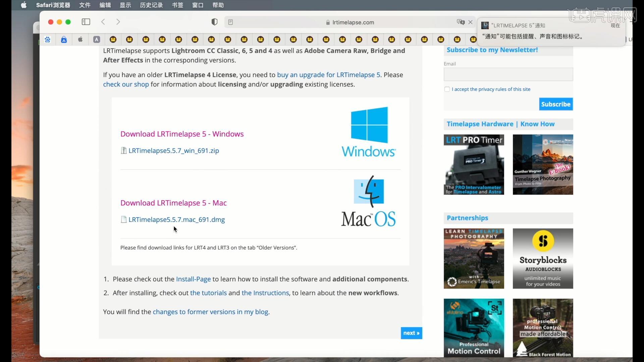644x362 pixels.
Task: Open the Apple system menu
Action: point(23,5)
